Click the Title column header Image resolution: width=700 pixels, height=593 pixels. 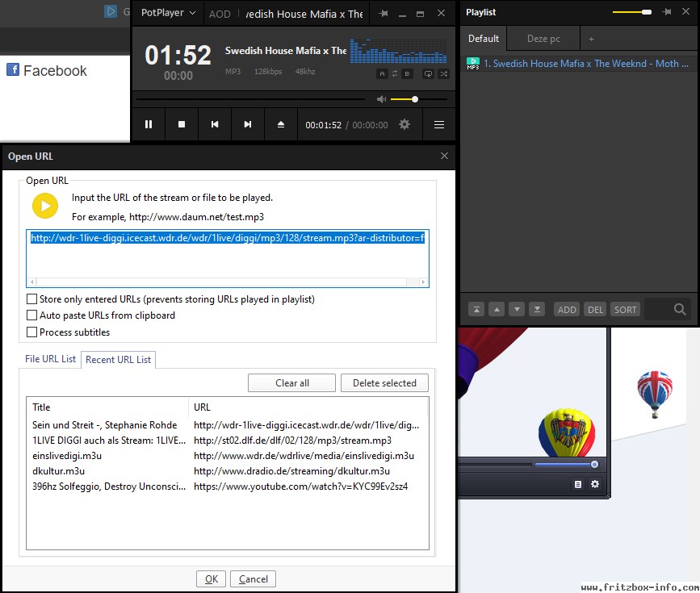pyautogui.click(x=107, y=407)
